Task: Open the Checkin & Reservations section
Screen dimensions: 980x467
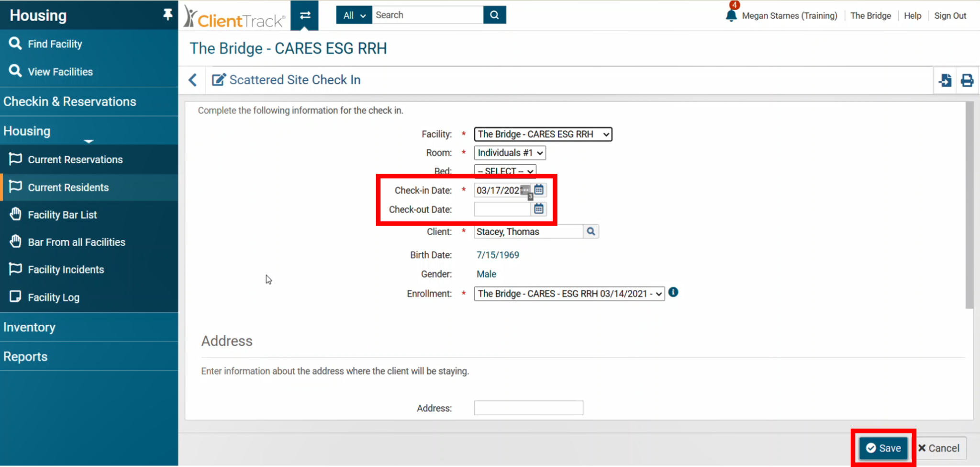Action: pyautogui.click(x=69, y=102)
